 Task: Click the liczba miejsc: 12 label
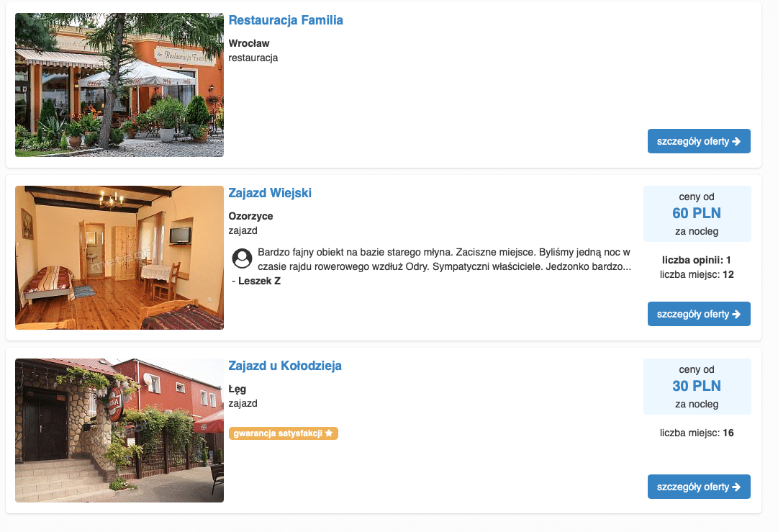pyautogui.click(x=697, y=274)
